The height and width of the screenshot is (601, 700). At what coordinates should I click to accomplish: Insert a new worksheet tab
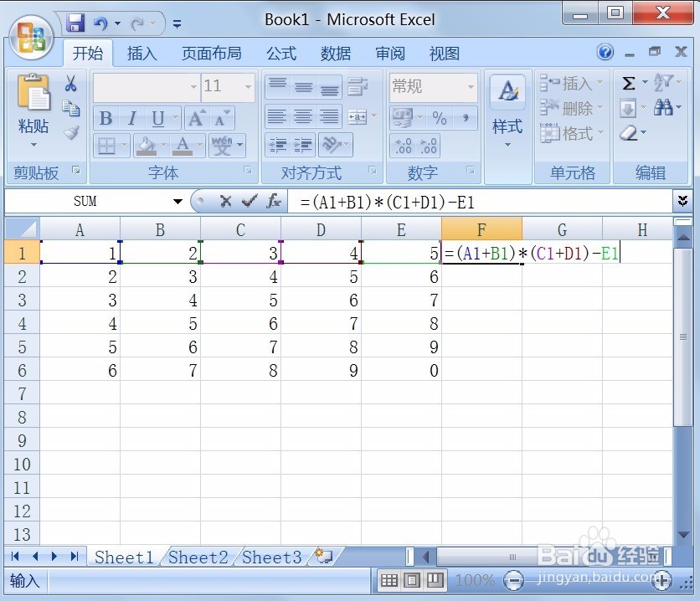pyautogui.click(x=324, y=557)
